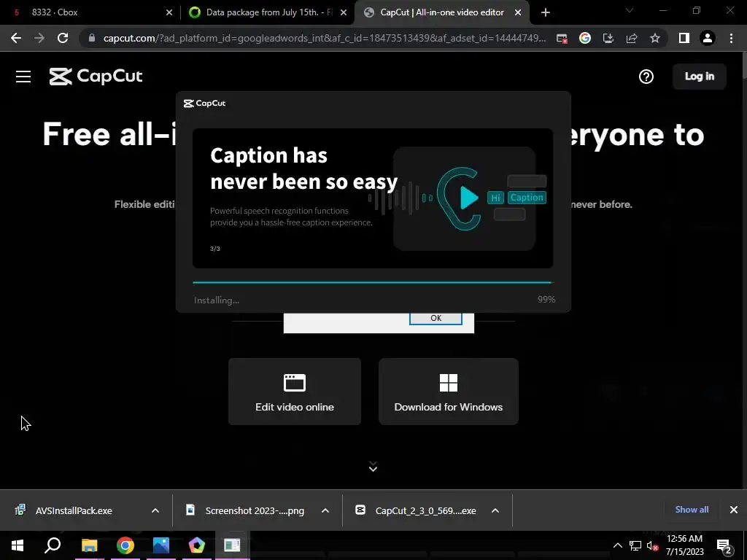The image size is (747, 560).
Task: Close the Data package tab
Action: (344, 12)
